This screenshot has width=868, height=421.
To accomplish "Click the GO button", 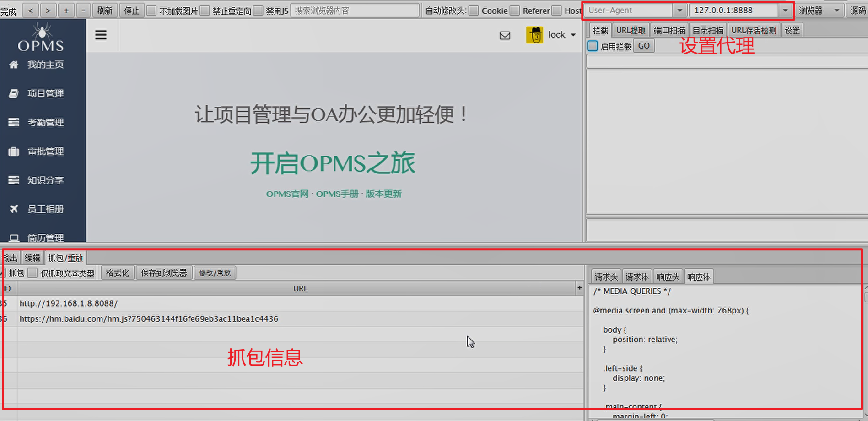I will click(644, 46).
